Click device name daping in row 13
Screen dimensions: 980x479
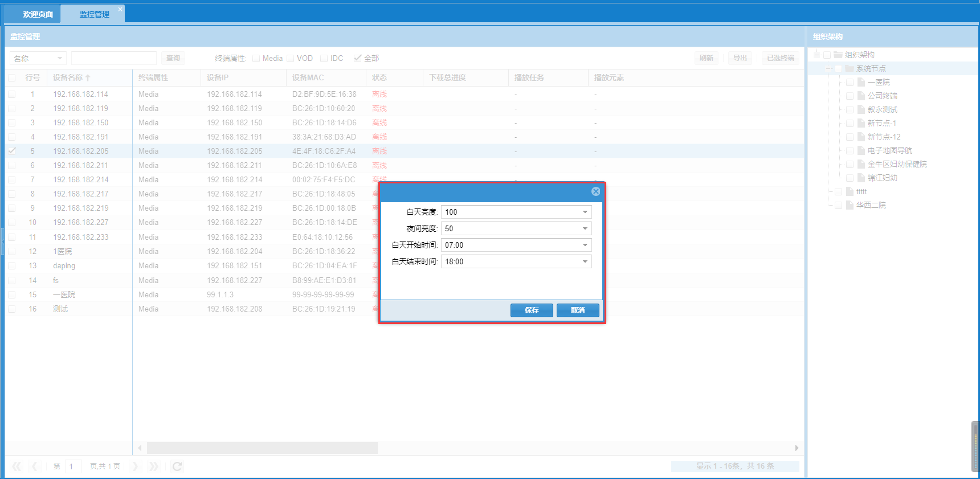tap(64, 266)
